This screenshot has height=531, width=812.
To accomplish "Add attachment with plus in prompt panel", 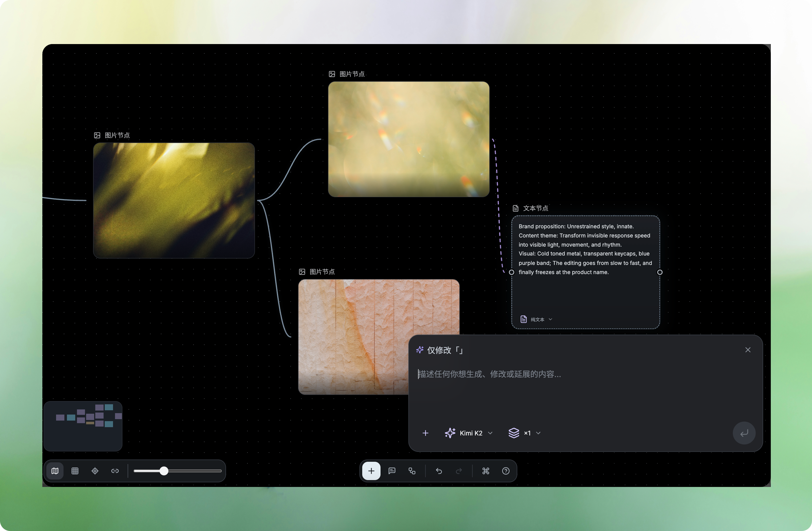I will point(425,433).
